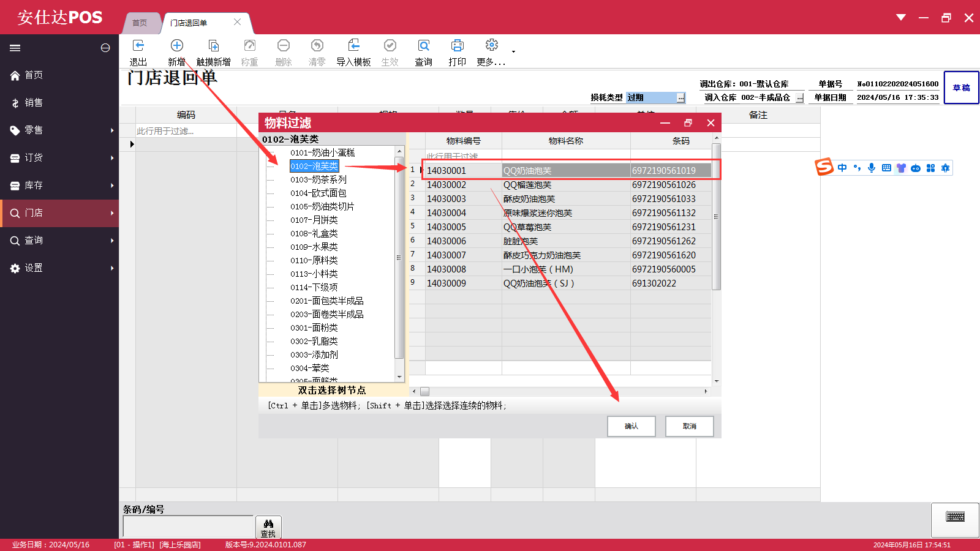The height and width of the screenshot is (551, 980).
Task: Open the on-screen keyboard button
Action: pos(955,520)
